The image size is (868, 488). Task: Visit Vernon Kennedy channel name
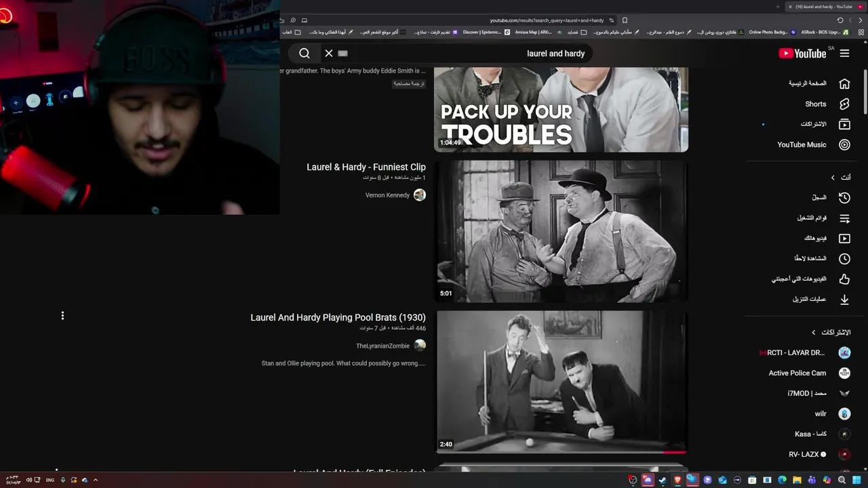[x=388, y=195]
